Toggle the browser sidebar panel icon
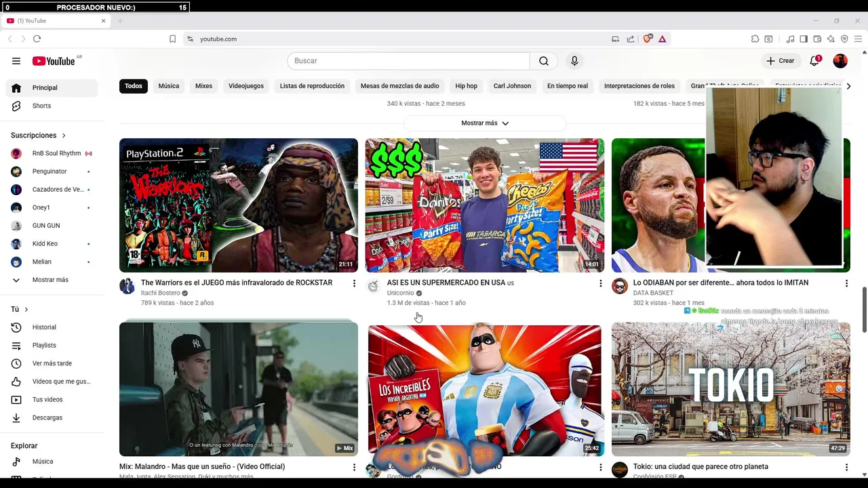 click(804, 39)
